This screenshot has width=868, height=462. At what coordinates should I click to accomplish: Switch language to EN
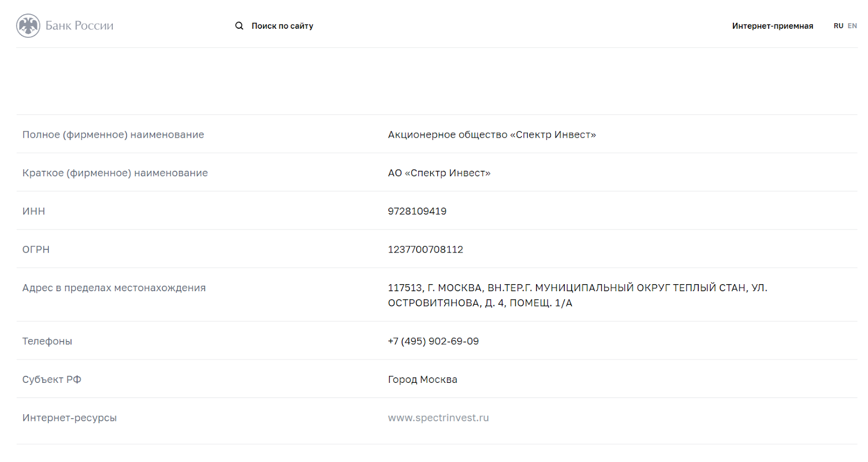point(852,26)
